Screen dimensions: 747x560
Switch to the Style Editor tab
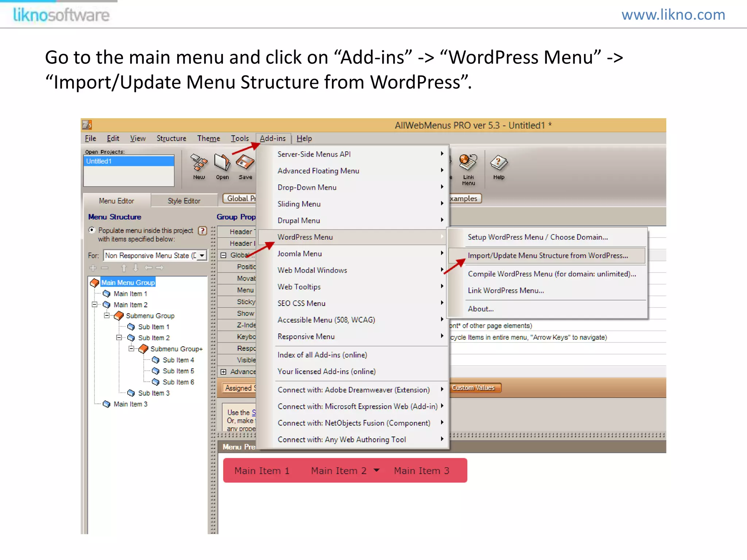[184, 201]
